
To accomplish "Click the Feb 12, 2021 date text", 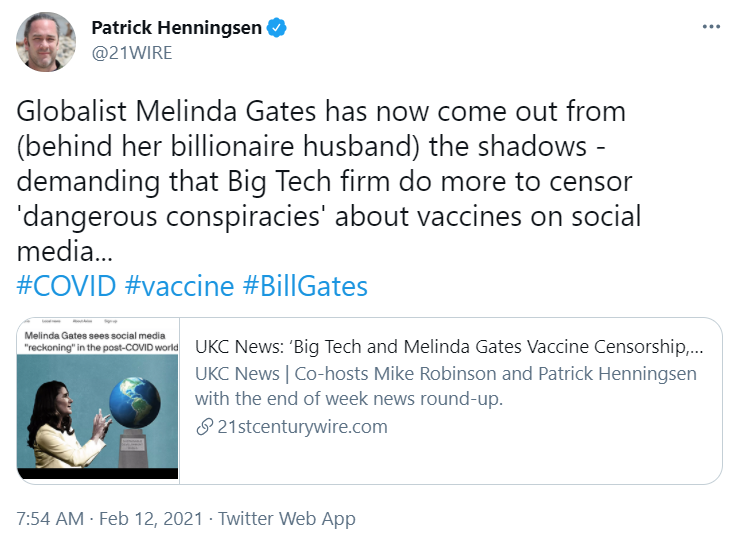I will pyautogui.click(x=151, y=518).
